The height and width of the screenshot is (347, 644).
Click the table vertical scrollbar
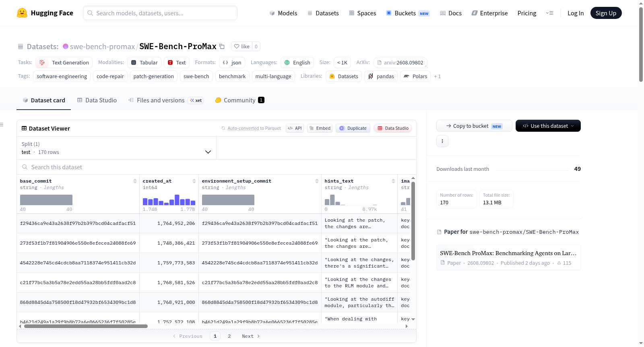pos(413,221)
